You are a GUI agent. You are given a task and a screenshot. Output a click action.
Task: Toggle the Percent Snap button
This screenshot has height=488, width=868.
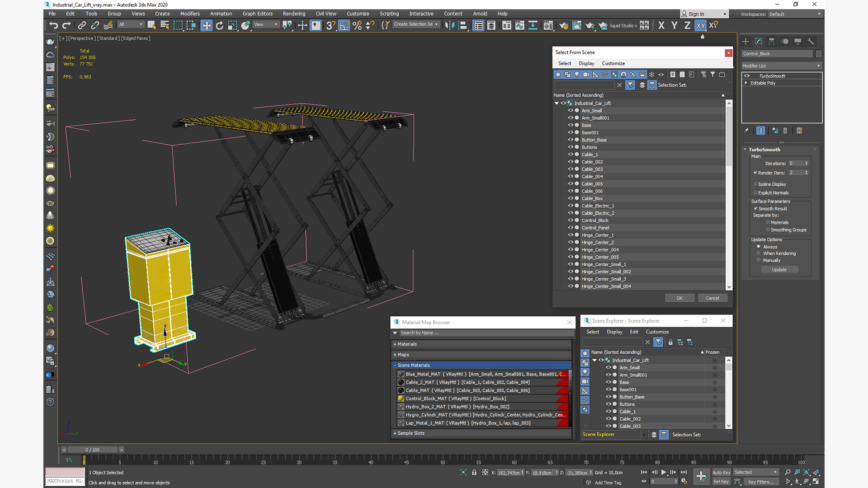pyautogui.click(x=357, y=25)
